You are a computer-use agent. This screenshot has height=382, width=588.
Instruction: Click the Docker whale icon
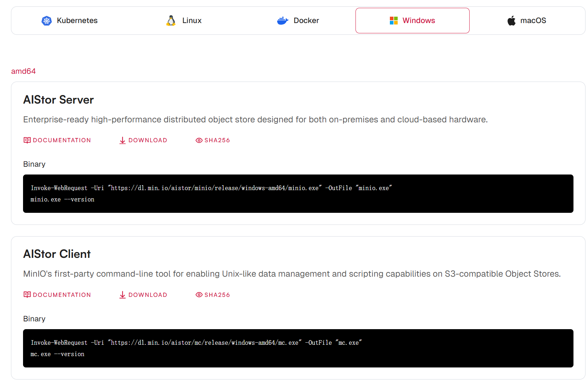coord(282,21)
